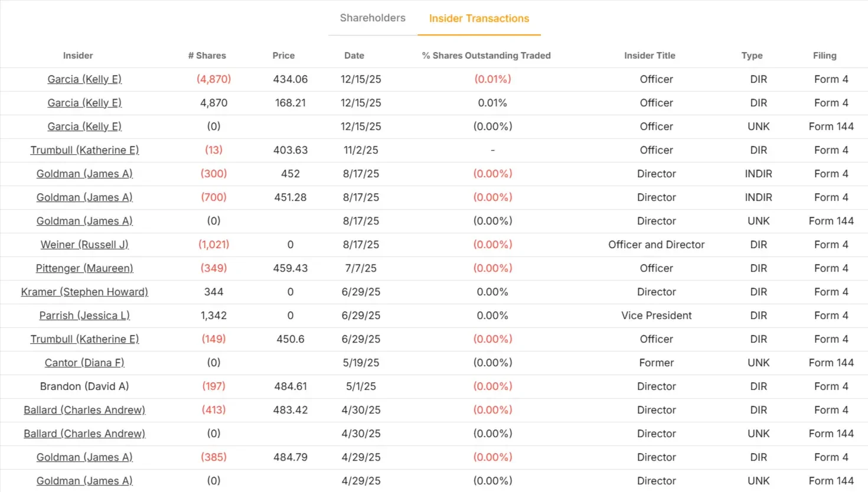The height and width of the screenshot is (492, 868).
Task: Click the Filing column header
Action: [x=824, y=56]
